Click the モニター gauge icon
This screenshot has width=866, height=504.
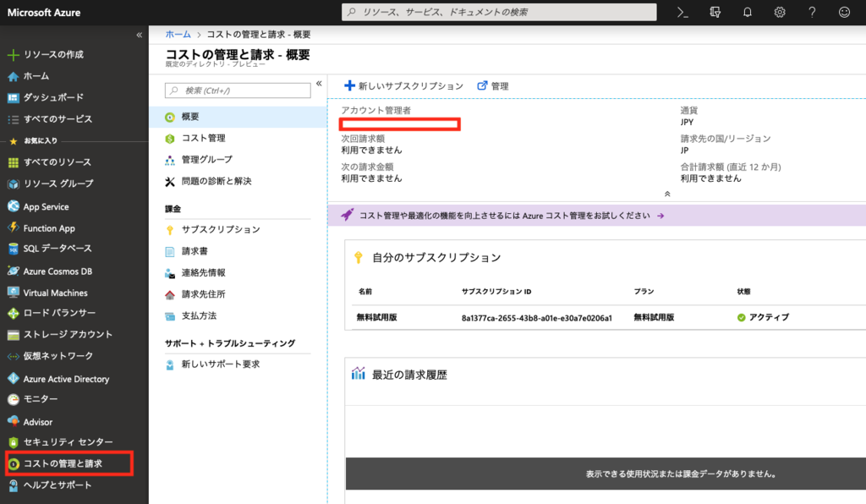[14, 399]
